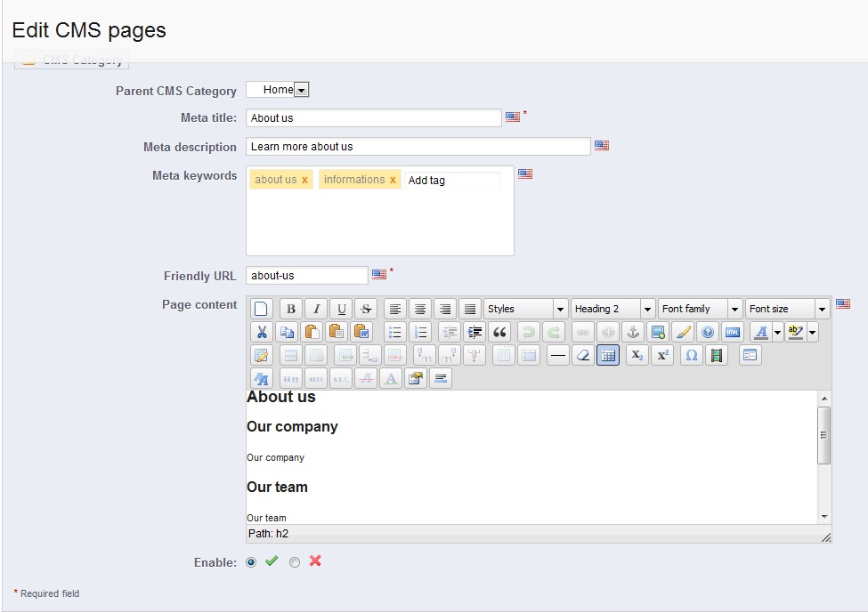Apply italic formatting

pos(315,309)
